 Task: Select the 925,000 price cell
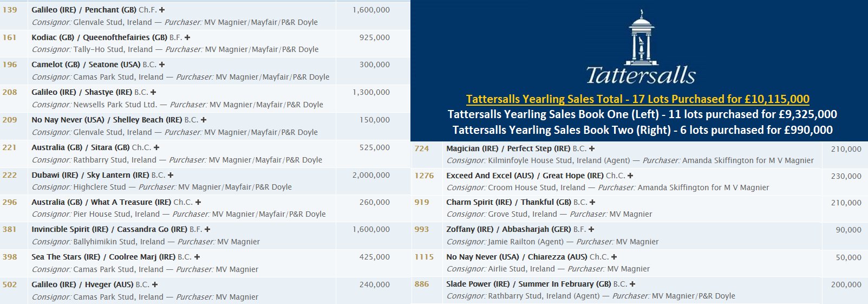coord(374,38)
